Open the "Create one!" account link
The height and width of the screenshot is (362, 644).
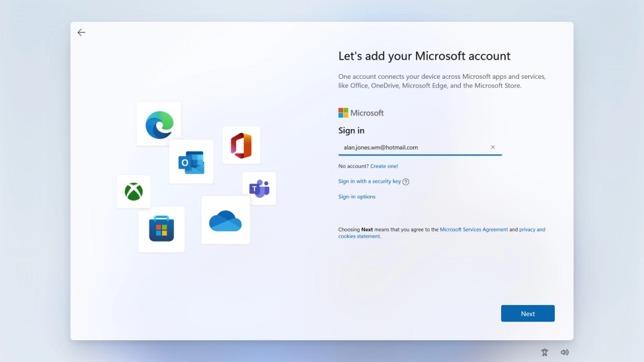(384, 166)
